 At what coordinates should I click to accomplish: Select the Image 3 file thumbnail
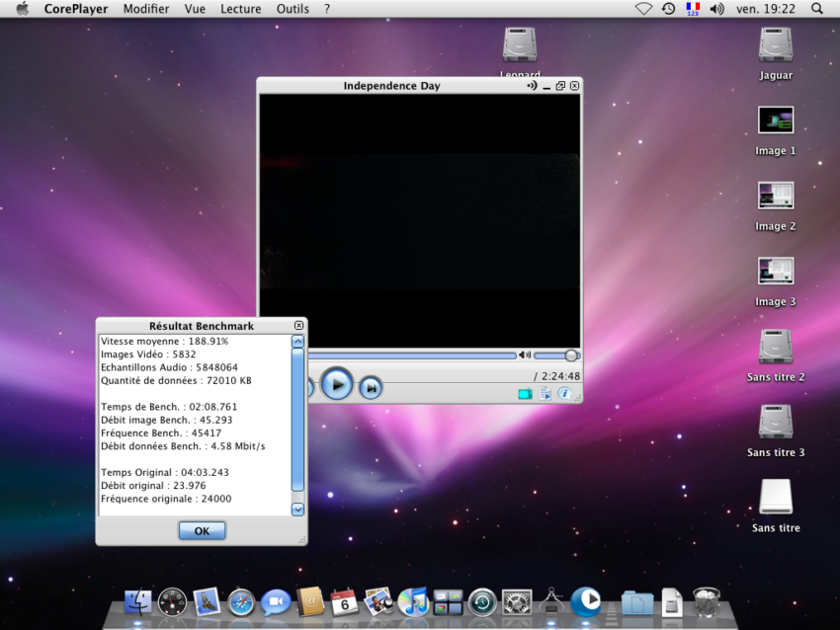click(x=776, y=271)
